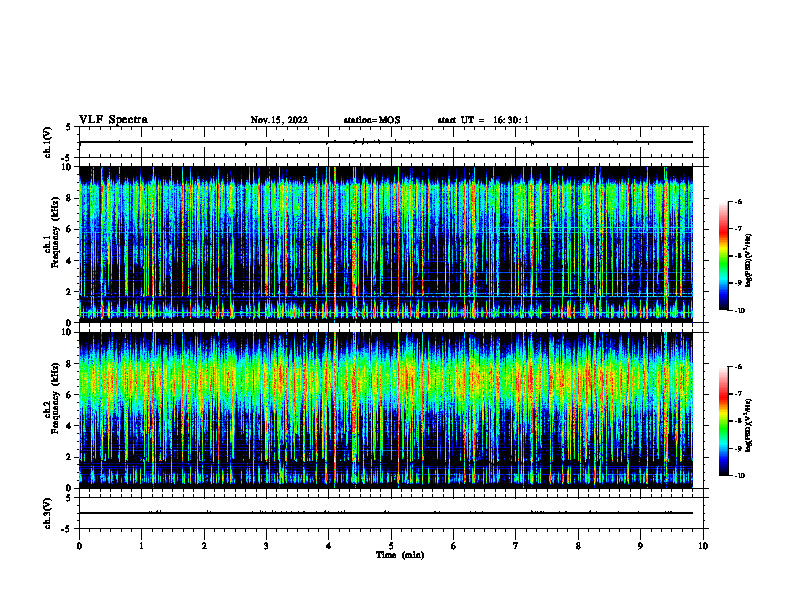
Task: Click time axis tick label "9"
Action: [x=640, y=546]
